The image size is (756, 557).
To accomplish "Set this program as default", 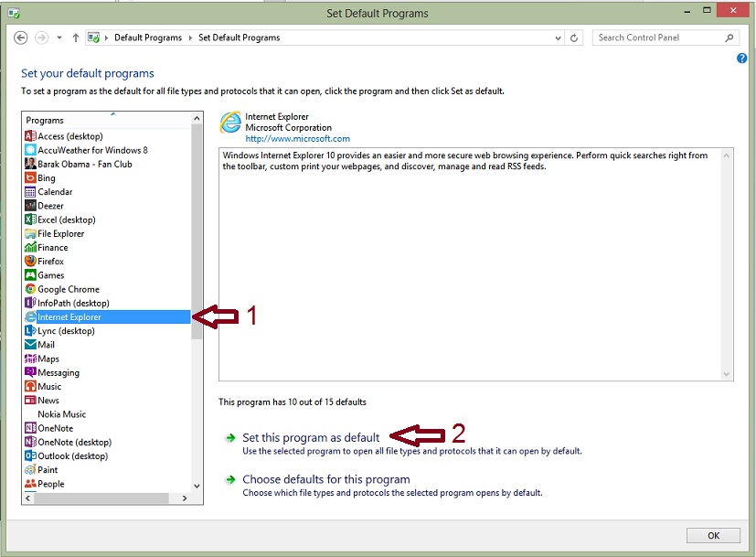I will pos(311,437).
